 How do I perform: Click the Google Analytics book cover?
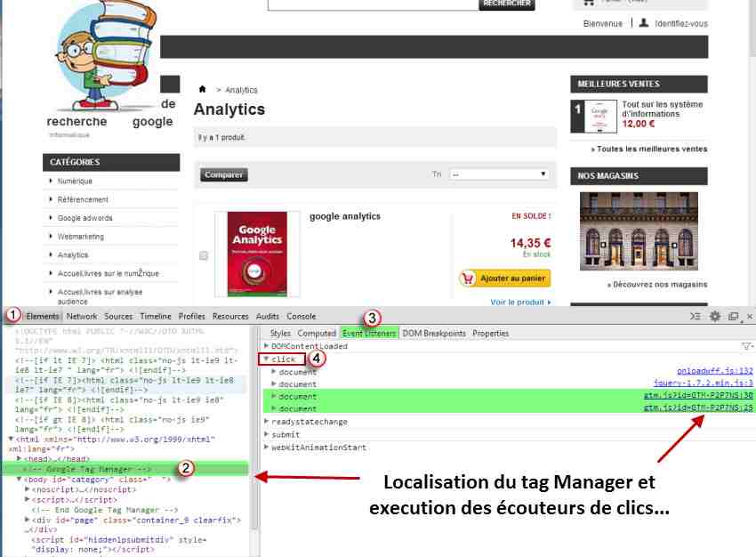(x=257, y=254)
